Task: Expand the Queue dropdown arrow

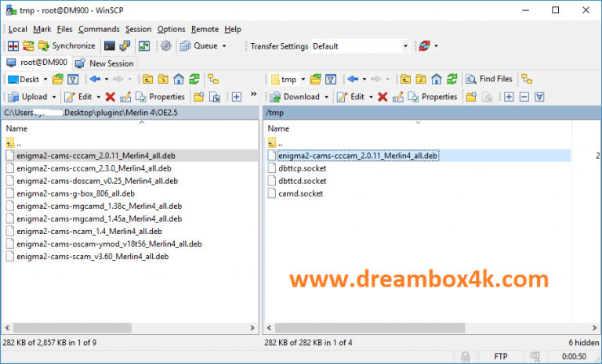Action: 224,46
